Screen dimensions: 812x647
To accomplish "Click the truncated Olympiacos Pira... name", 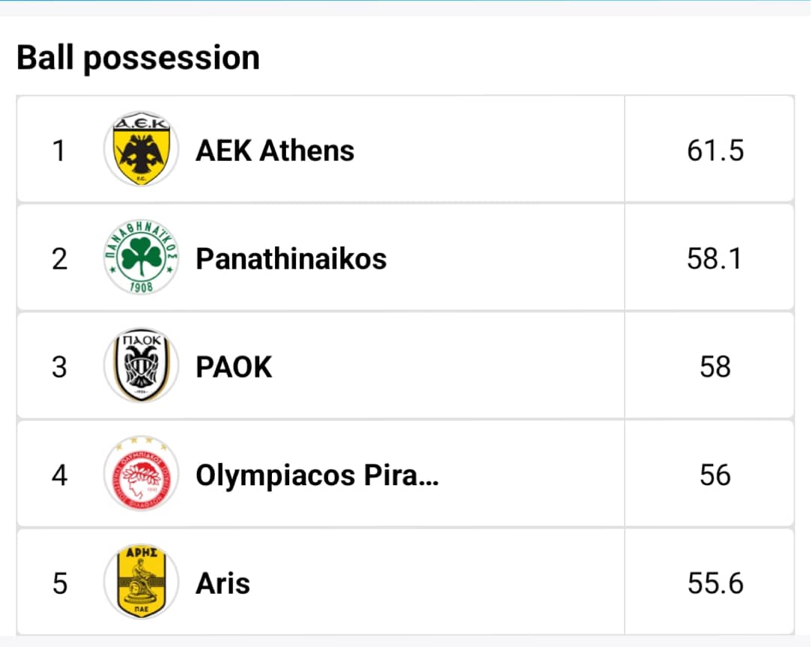I will [x=316, y=475].
